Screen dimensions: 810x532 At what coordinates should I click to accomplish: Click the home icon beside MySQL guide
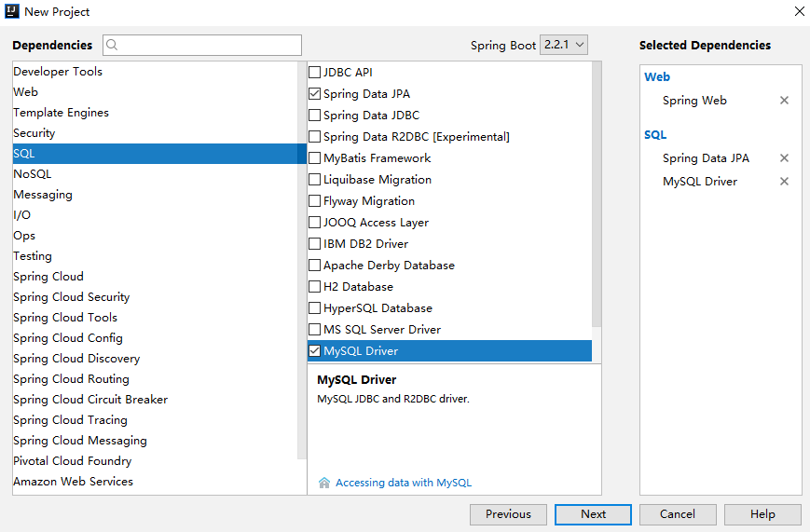click(x=324, y=483)
